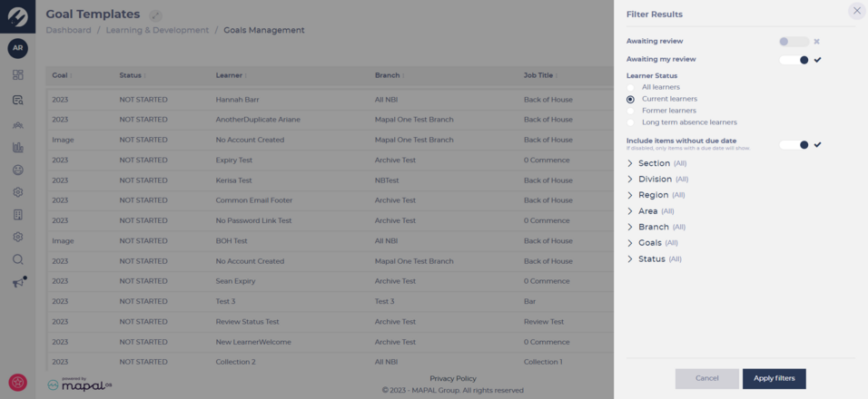
Task: Choose Former learners radio option
Action: (630, 111)
